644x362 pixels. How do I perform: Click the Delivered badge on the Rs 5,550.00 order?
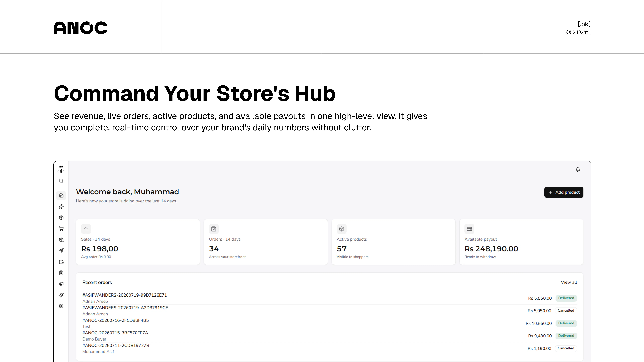(566, 298)
